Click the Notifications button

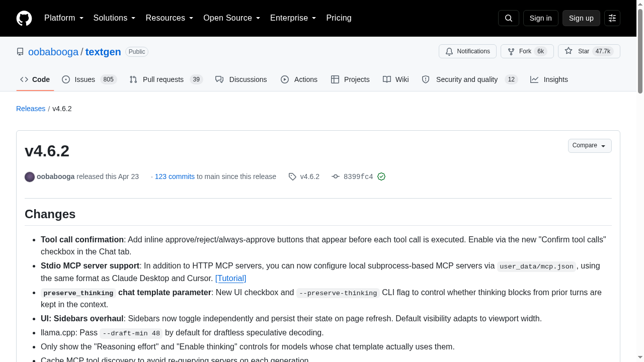(467, 51)
